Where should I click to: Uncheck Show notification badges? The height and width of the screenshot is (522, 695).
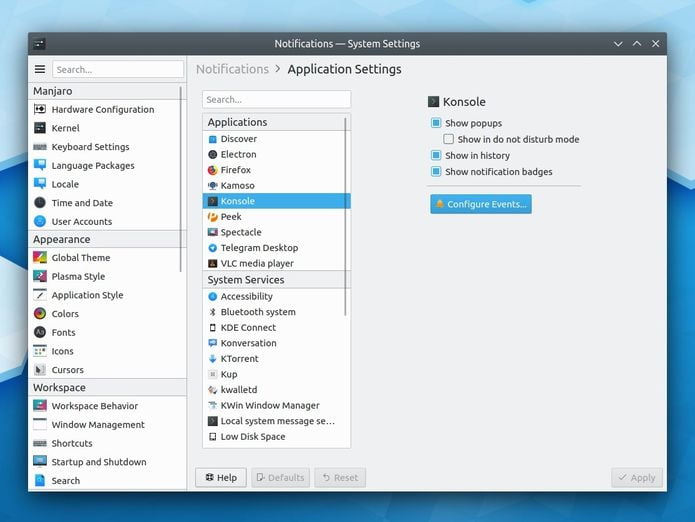pos(436,171)
